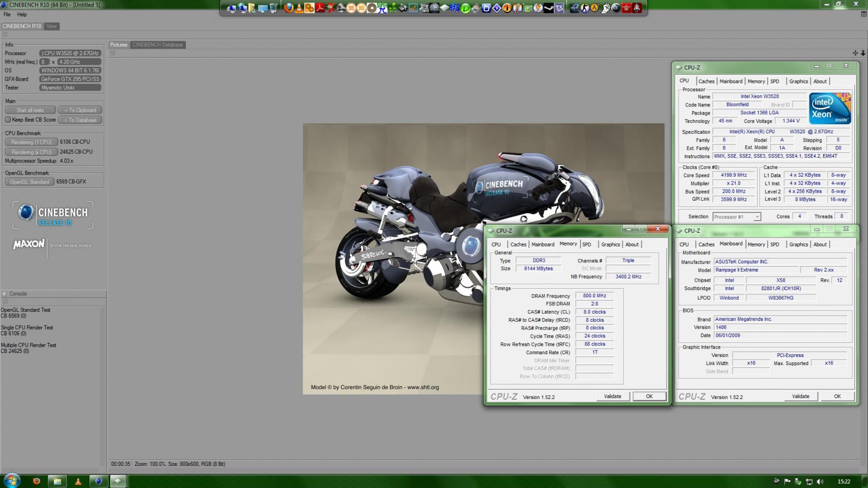Viewport: 868px width, 488px height.
Task: Open Adobe Reader icon in top dock
Action: coord(320,8)
